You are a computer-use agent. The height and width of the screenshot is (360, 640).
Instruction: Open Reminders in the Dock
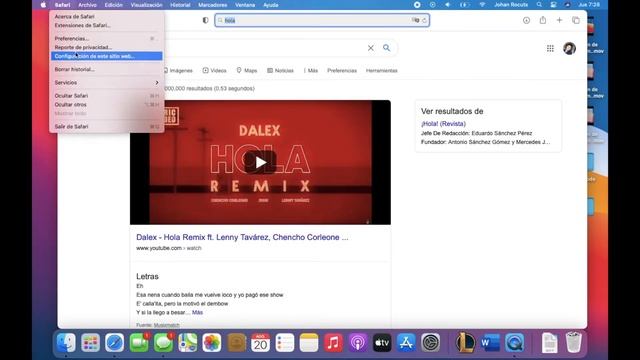click(284, 342)
